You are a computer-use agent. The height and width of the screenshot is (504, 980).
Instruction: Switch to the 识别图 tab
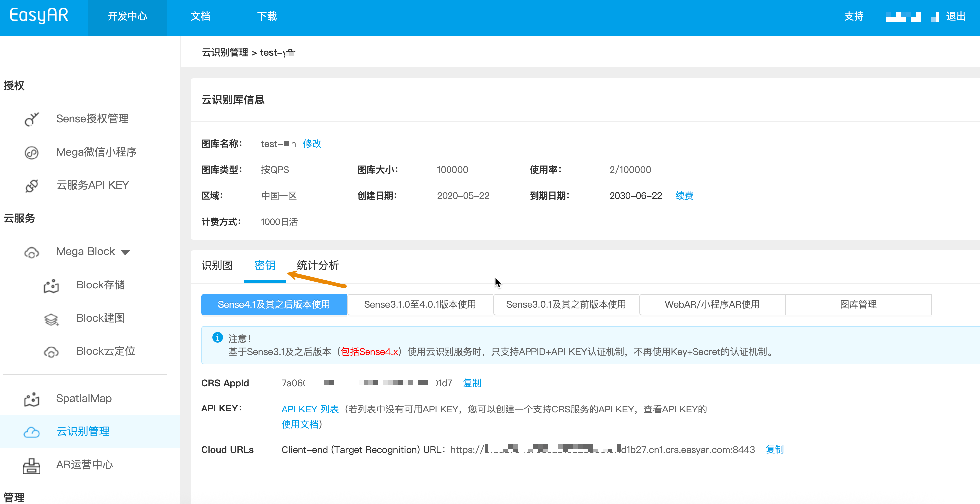coord(217,265)
